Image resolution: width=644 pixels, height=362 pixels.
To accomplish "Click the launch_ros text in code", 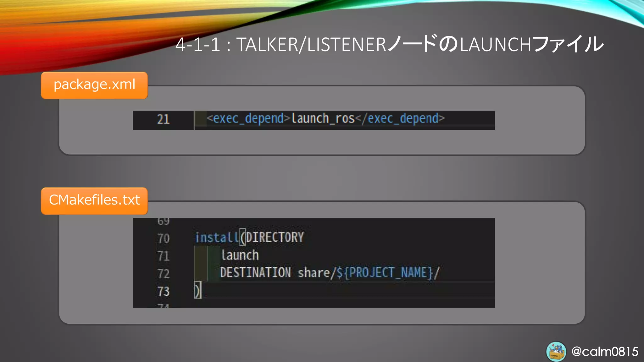I will point(323,118).
